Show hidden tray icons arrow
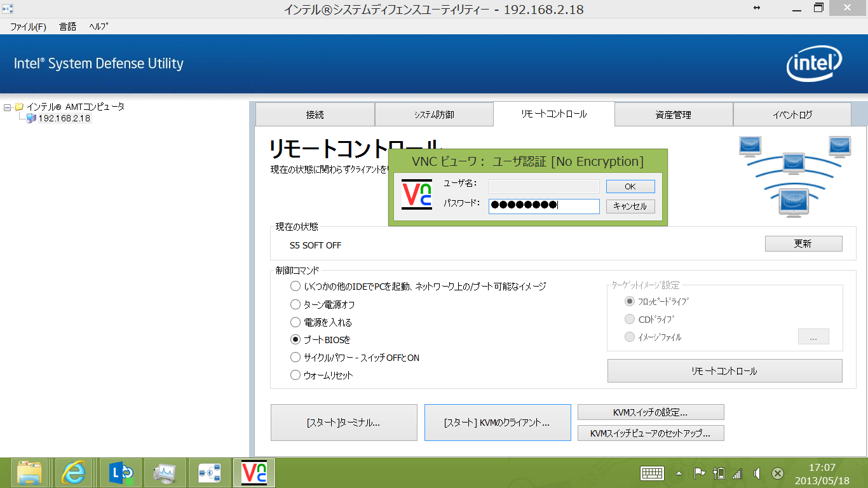The width and height of the screenshot is (868, 488). pyautogui.click(x=679, y=473)
